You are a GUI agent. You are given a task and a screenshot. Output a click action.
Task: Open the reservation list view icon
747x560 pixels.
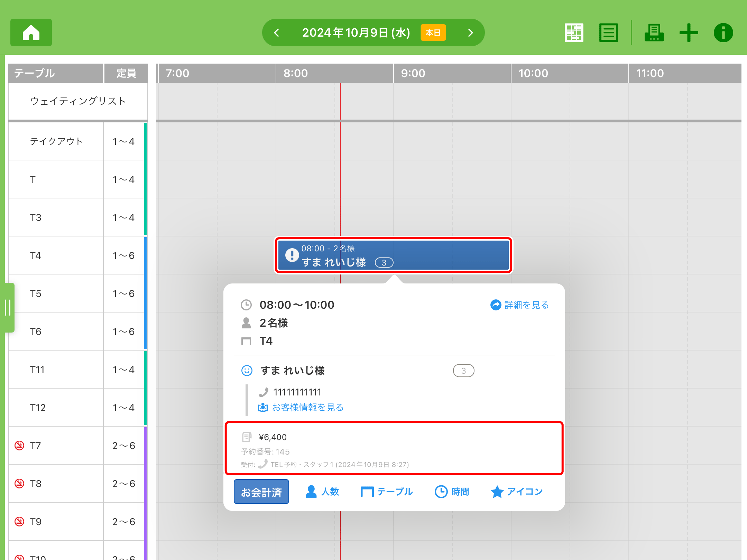tap(608, 33)
